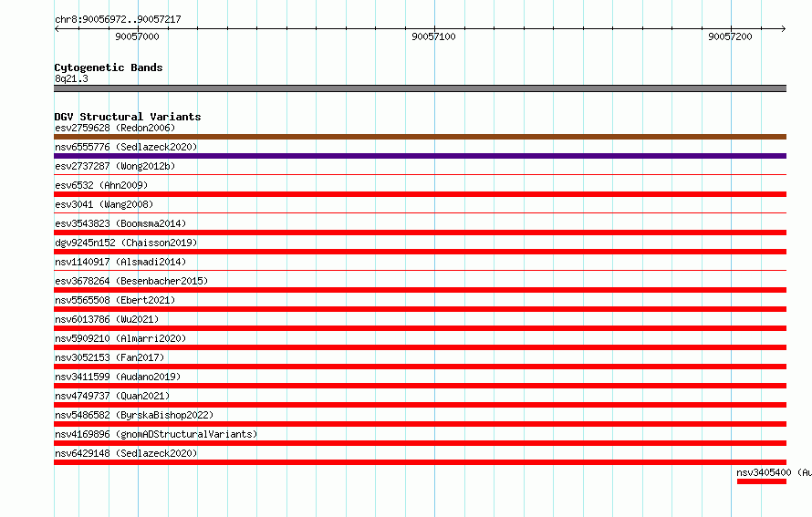Click the esv2759628 (Redon2006) variant label
Screen dimensions: 812x517
tap(115, 128)
